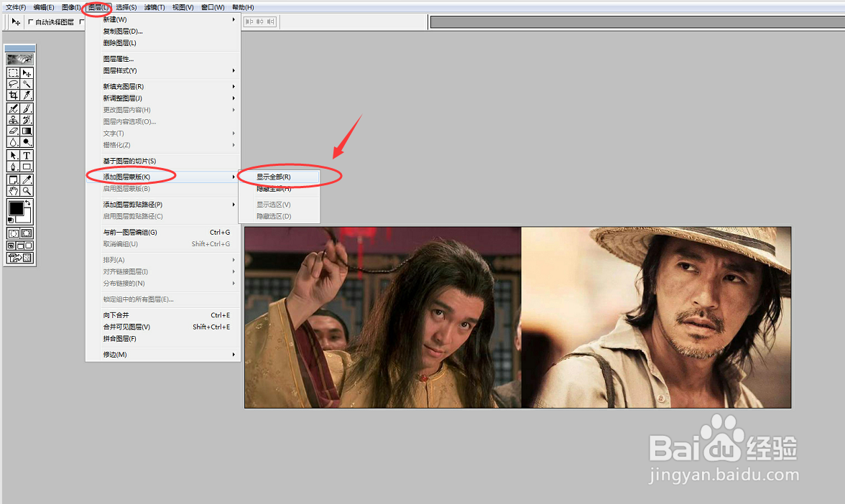Select the Pen tool
The height and width of the screenshot is (504, 845).
pos(13,167)
